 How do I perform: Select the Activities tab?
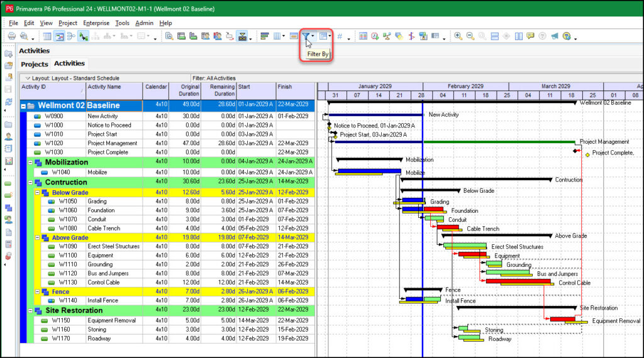(69, 63)
